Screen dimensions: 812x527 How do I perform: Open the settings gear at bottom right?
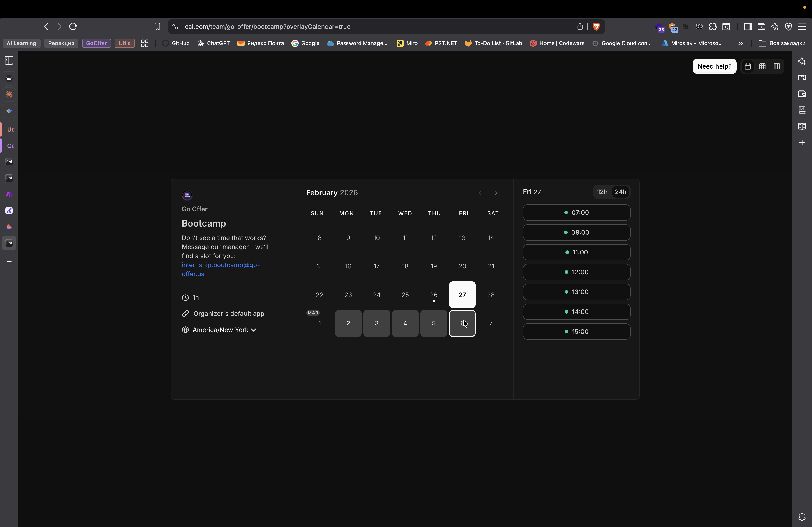(802, 517)
